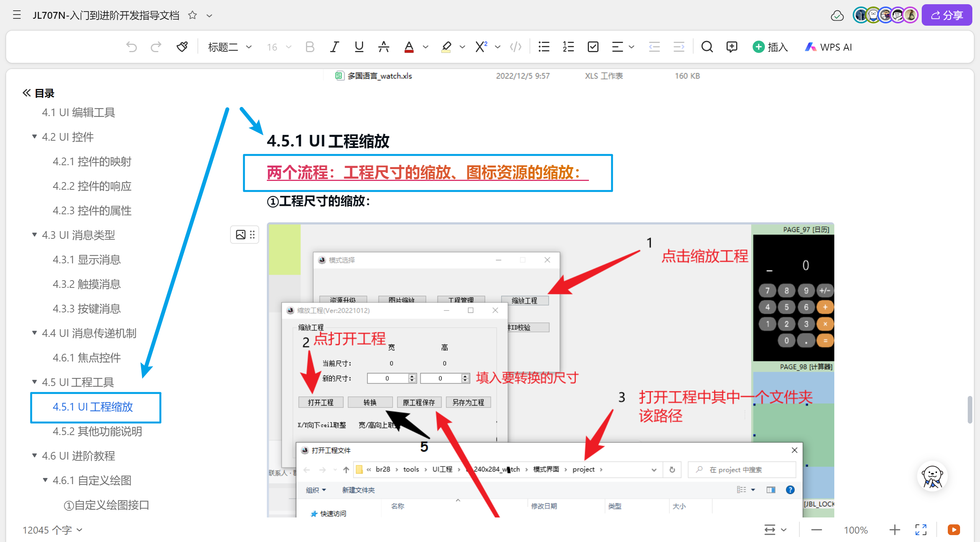Open search in document

pyautogui.click(x=707, y=47)
